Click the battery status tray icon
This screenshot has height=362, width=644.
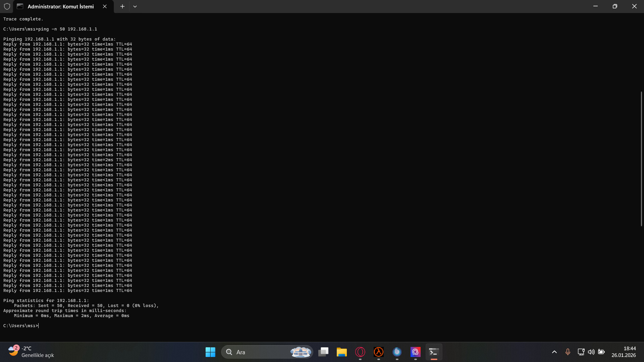tap(601, 352)
